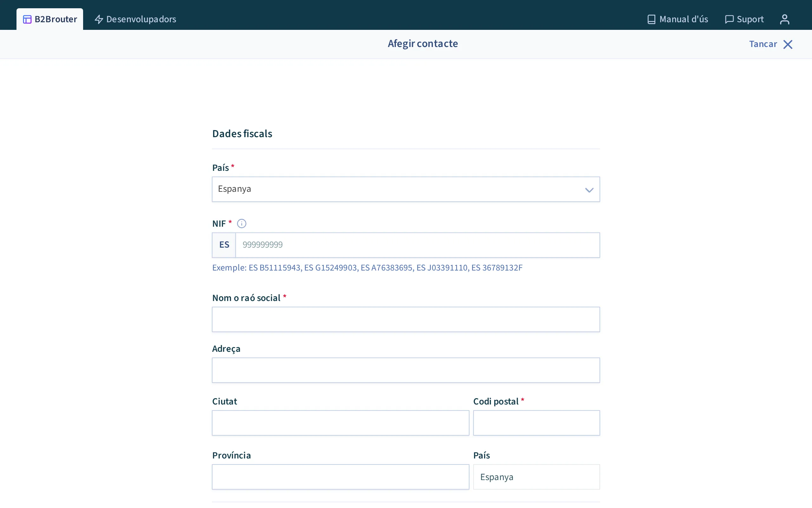Click the País dropdown chevron arrow
The width and height of the screenshot is (812, 508).
click(589, 190)
